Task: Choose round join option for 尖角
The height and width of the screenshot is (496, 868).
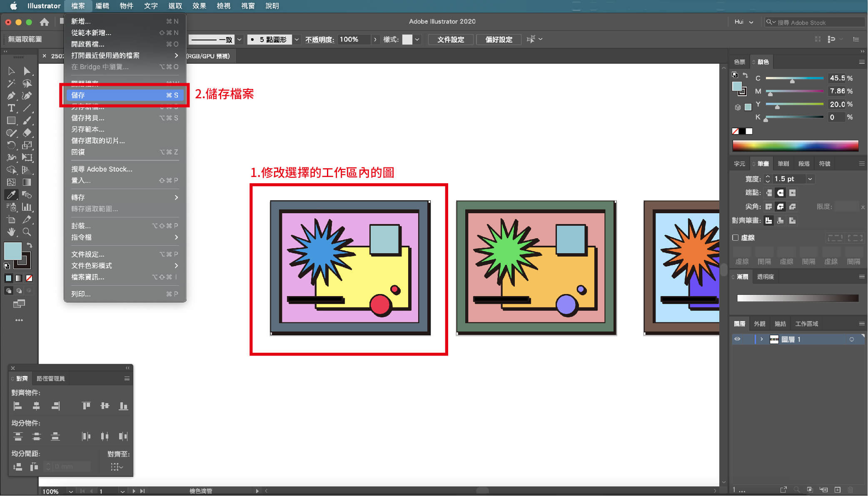Action: coord(781,207)
